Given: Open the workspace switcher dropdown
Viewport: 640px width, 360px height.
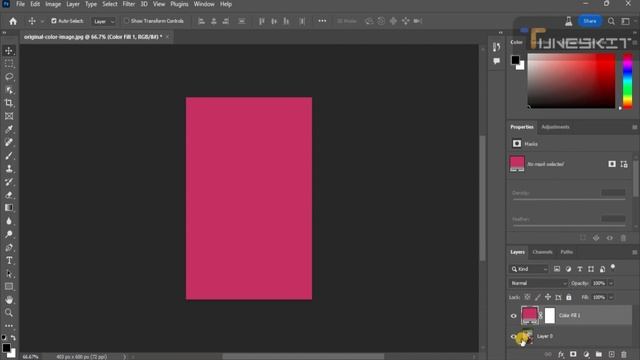Looking at the screenshot, I should pyautogui.click(x=625, y=21).
